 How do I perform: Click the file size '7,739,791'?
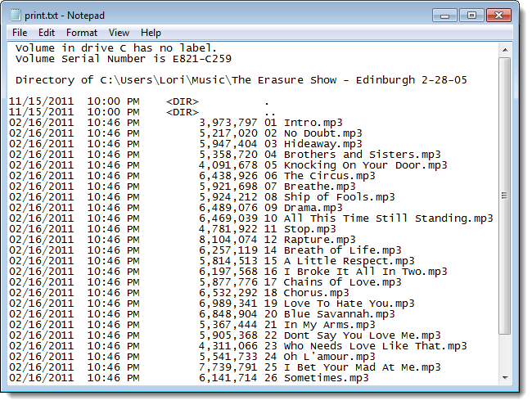click(228, 367)
